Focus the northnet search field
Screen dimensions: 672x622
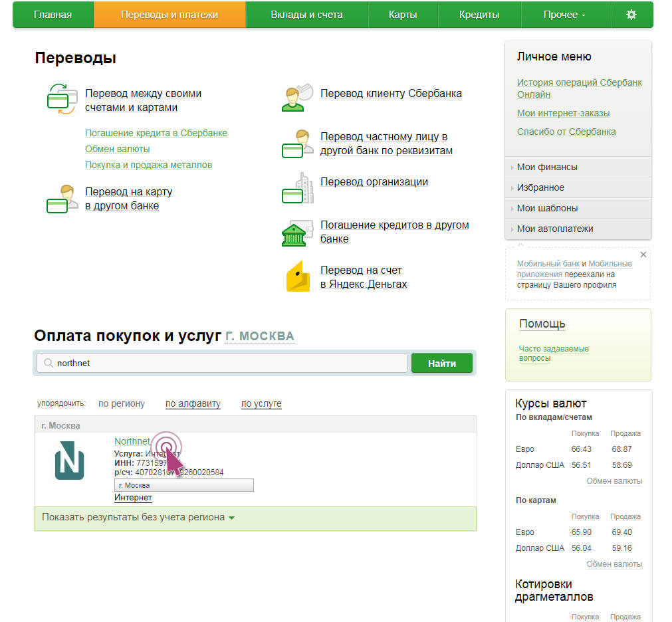click(222, 363)
